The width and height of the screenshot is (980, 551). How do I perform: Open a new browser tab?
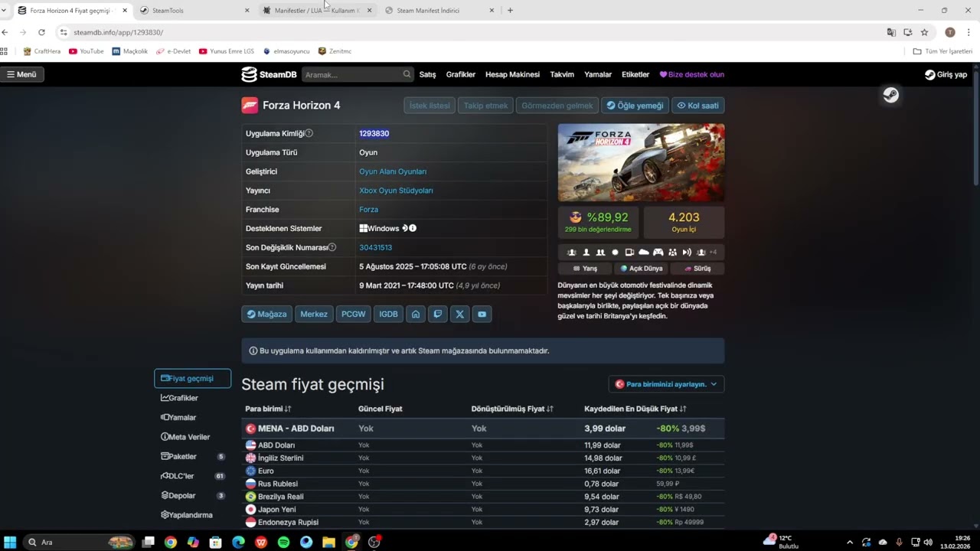click(x=510, y=10)
